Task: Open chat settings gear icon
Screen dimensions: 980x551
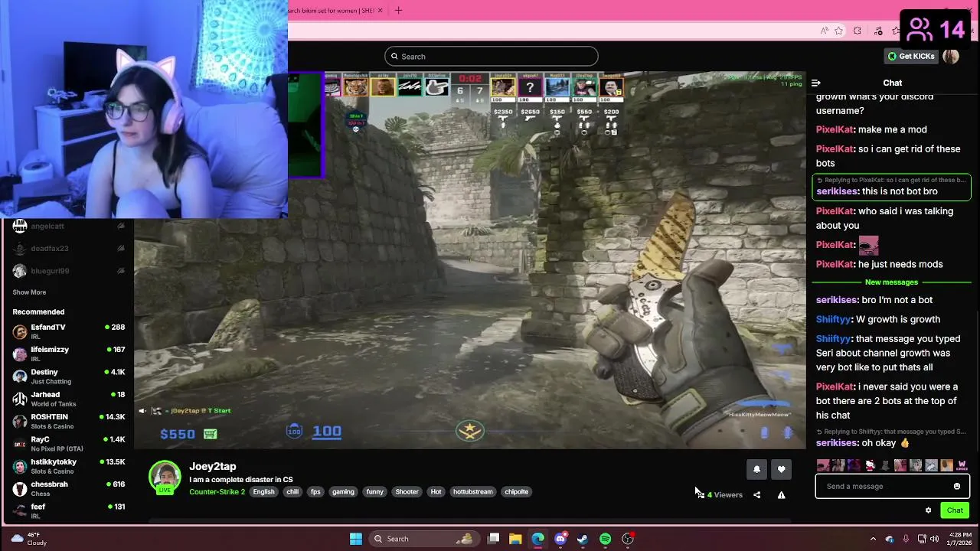Action: [928, 510]
